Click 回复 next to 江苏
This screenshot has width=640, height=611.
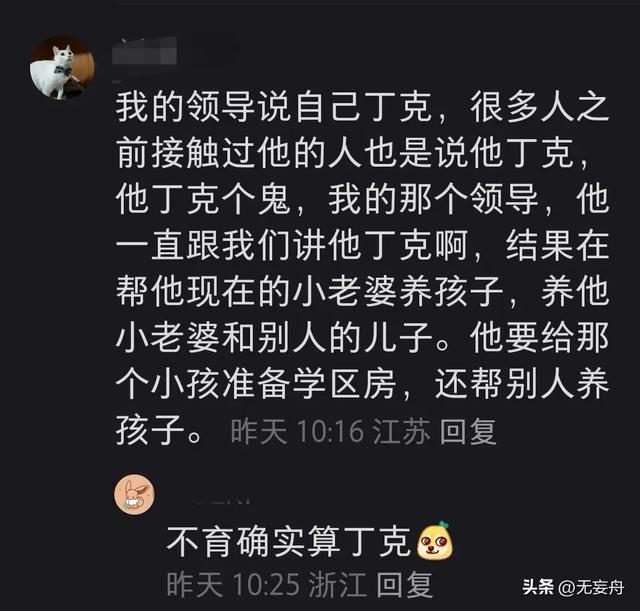click(468, 431)
